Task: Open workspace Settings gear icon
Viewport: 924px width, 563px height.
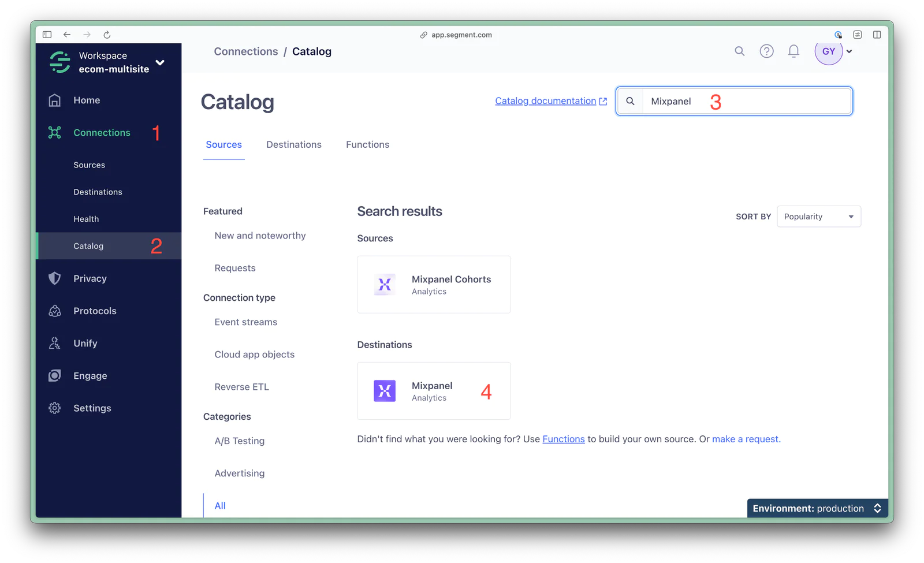Action: [x=54, y=408]
